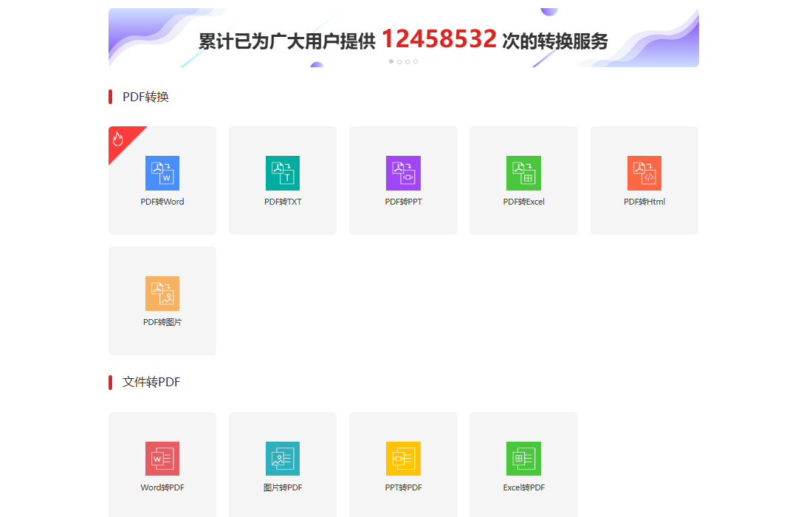Click the PDF转Html label text
Viewport: 812px width, 517px height.
(644, 202)
